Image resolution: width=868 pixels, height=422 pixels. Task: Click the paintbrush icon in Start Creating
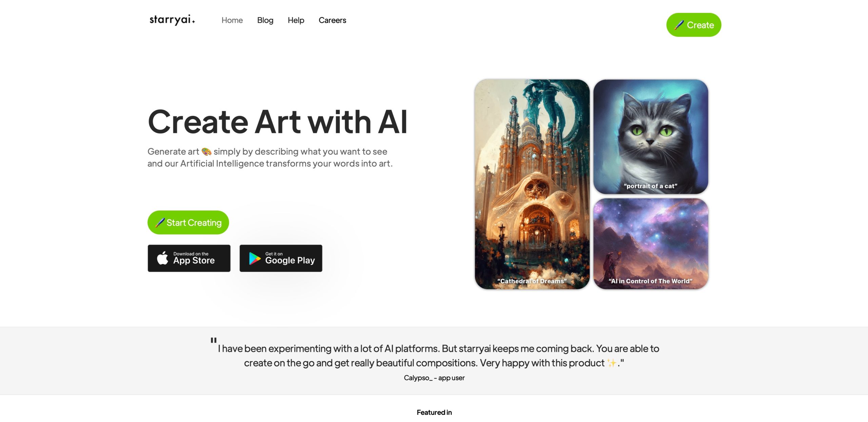(x=160, y=222)
